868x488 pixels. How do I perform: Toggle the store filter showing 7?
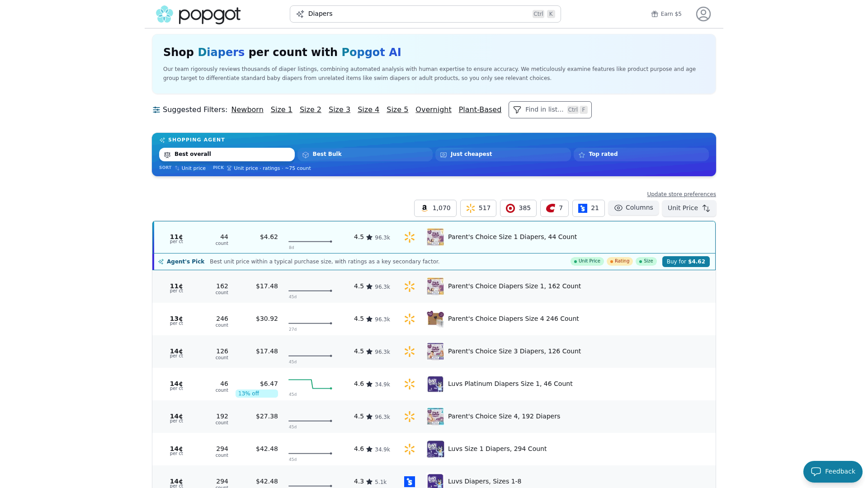554,208
